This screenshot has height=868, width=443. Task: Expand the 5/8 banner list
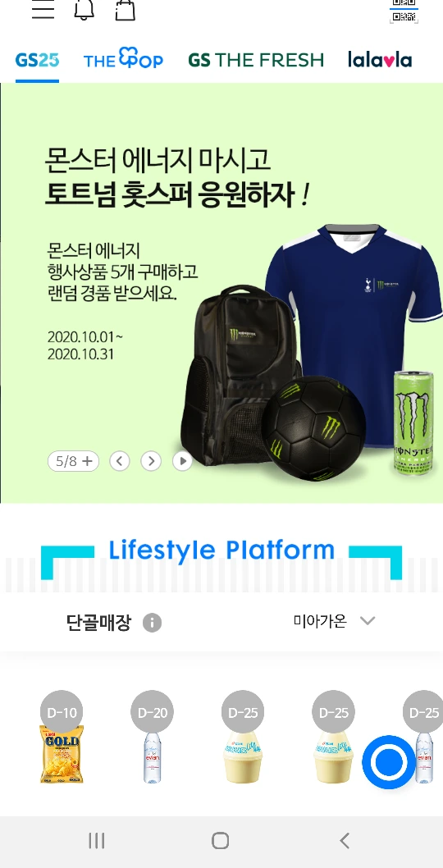click(x=74, y=460)
